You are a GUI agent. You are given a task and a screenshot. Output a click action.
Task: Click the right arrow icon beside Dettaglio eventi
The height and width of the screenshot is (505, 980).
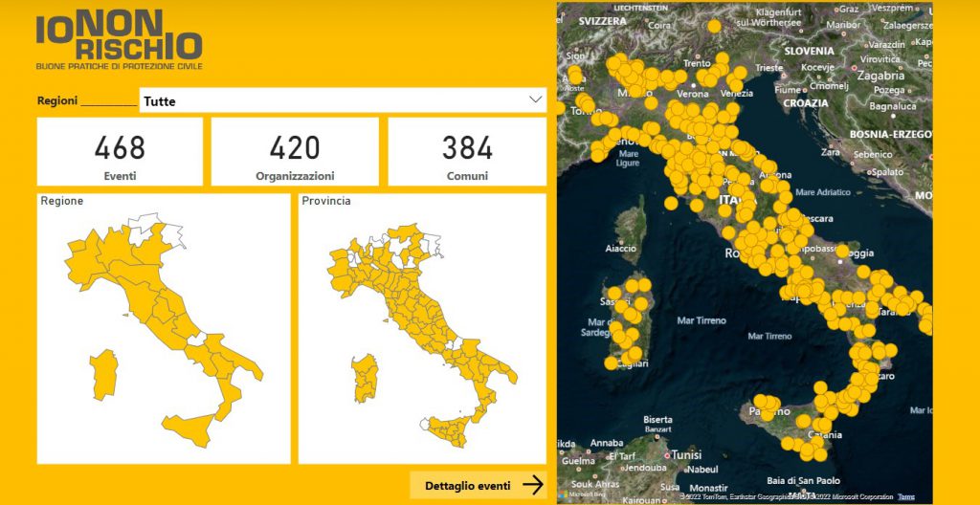coord(533,485)
